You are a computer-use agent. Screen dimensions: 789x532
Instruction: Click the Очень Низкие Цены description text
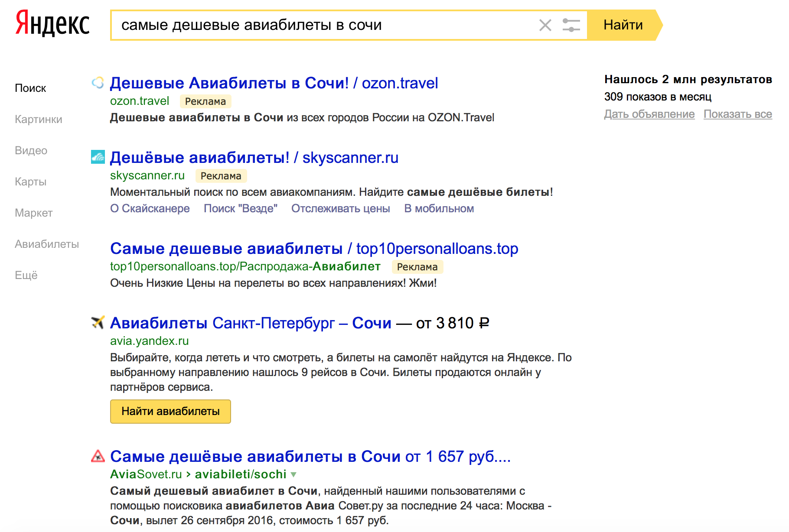274,283
